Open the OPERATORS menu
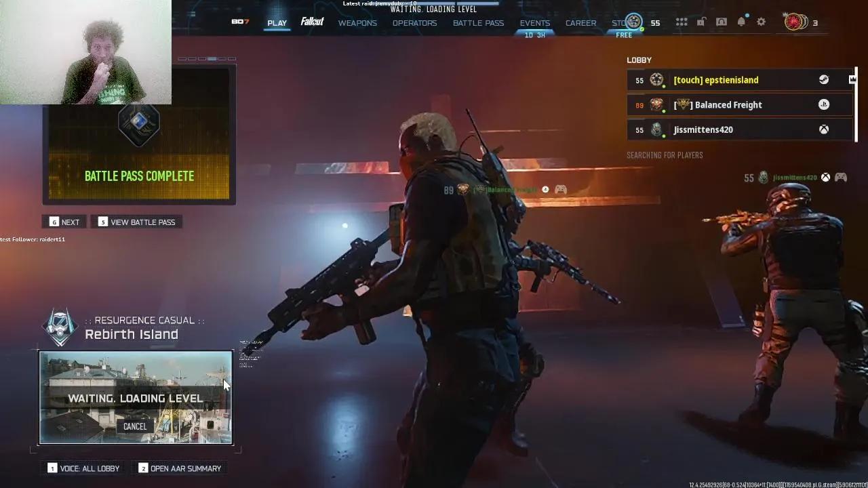The image size is (868, 488). click(x=414, y=22)
